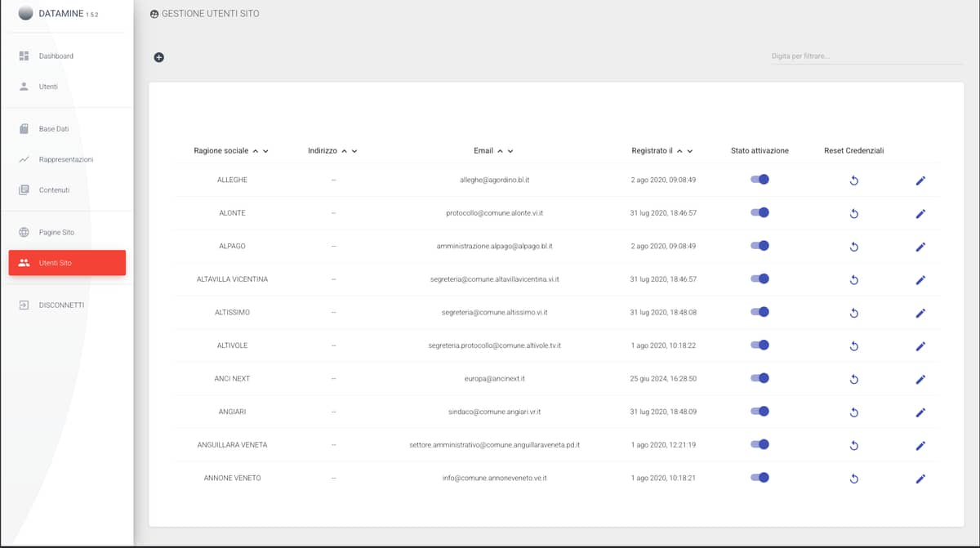Click the add user plus icon
This screenshot has width=980, height=548.
(x=158, y=57)
